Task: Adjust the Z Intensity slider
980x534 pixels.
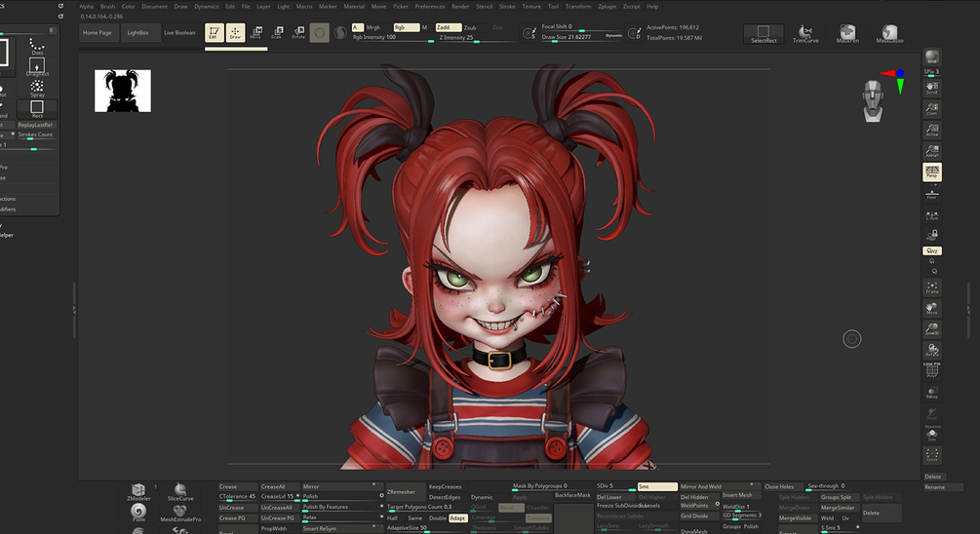Action: point(477,37)
